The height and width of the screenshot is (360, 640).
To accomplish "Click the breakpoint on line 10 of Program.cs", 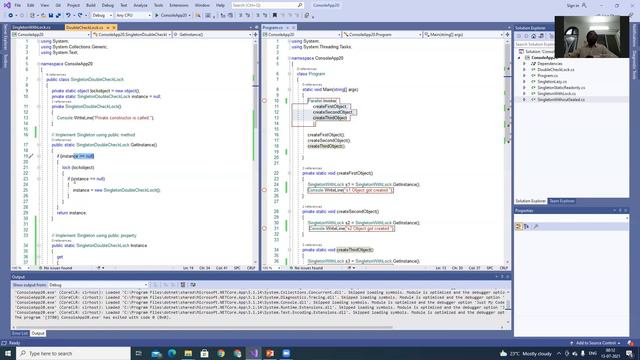I will click(x=264, y=100).
